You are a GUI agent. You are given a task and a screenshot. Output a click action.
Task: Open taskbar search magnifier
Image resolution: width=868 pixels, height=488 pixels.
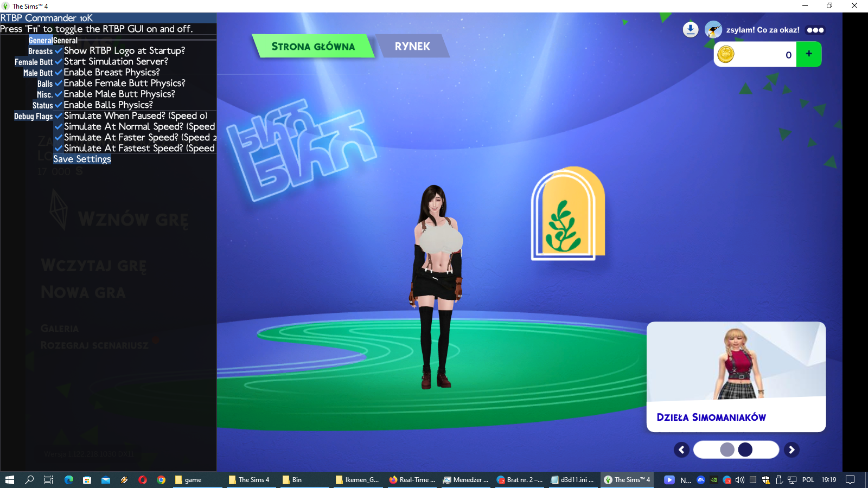pyautogui.click(x=29, y=480)
